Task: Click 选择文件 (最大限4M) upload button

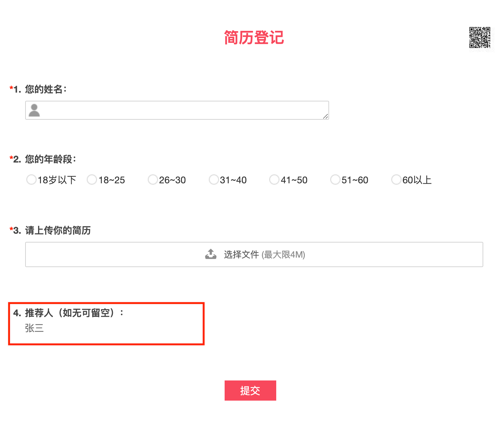Action: point(254,254)
